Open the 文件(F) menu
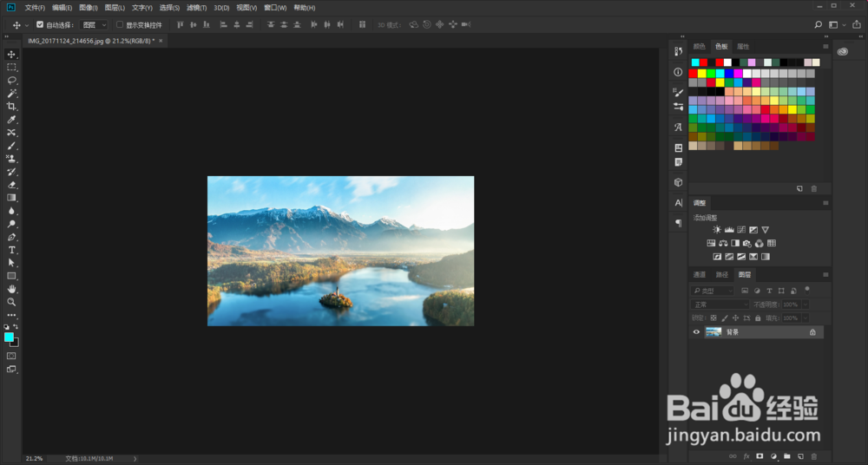868x465 pixels. pos(35,8)
